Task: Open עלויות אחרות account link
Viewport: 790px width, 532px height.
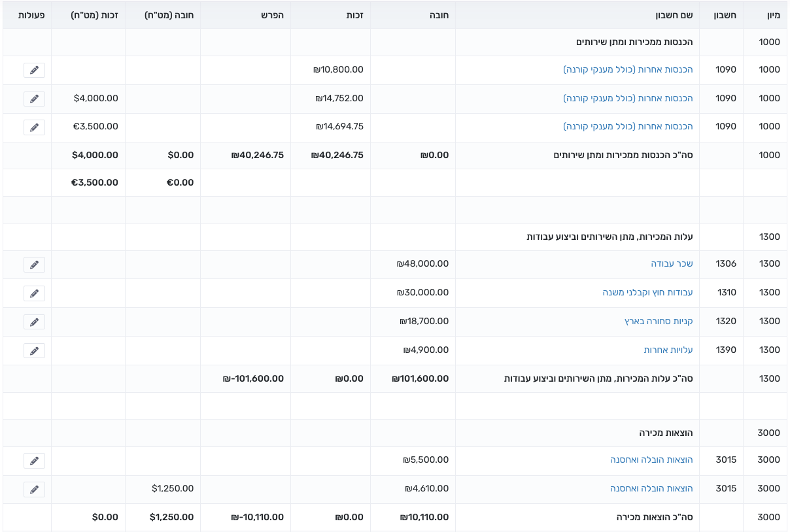Action: tap(668, 350)
